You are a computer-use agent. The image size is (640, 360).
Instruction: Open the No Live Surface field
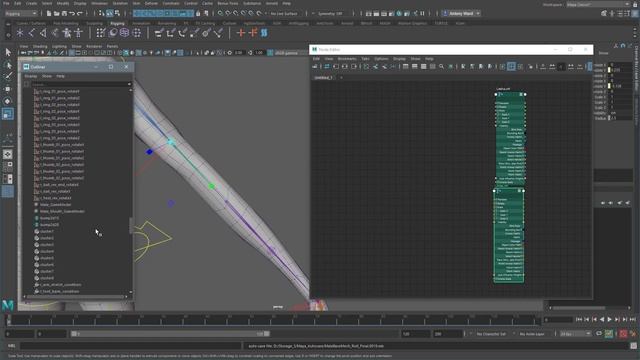pyautogui.click(x=284, y=13)
